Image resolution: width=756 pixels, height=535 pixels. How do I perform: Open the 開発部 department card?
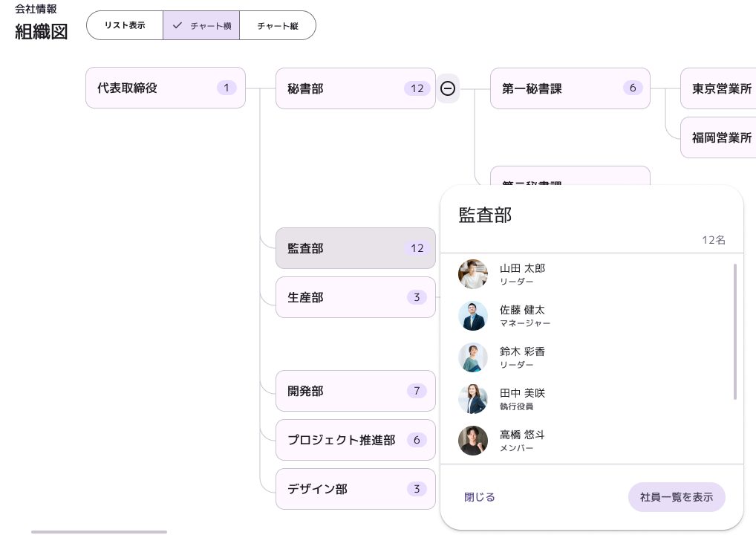coord(355,391)
